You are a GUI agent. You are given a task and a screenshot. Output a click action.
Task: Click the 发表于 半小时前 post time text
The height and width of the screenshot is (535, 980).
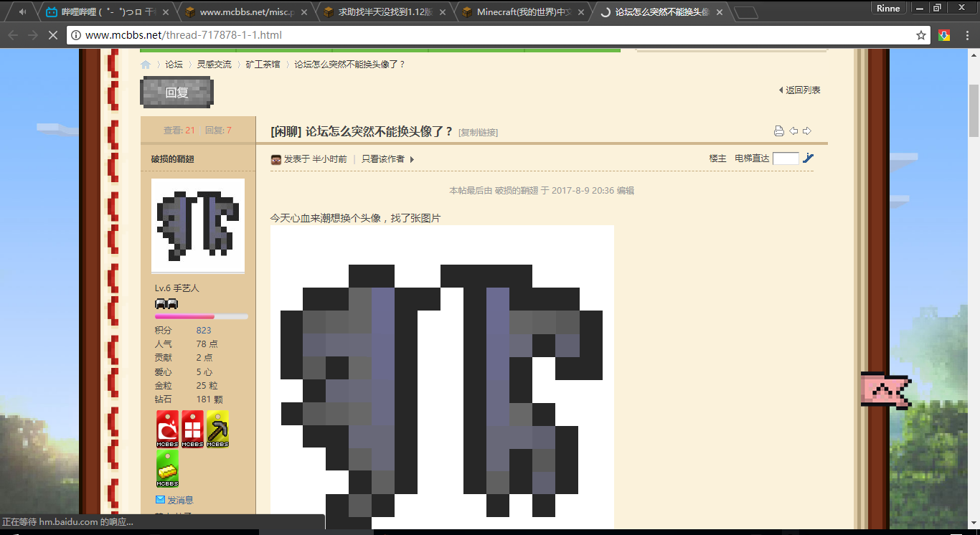tap(316, 159)
